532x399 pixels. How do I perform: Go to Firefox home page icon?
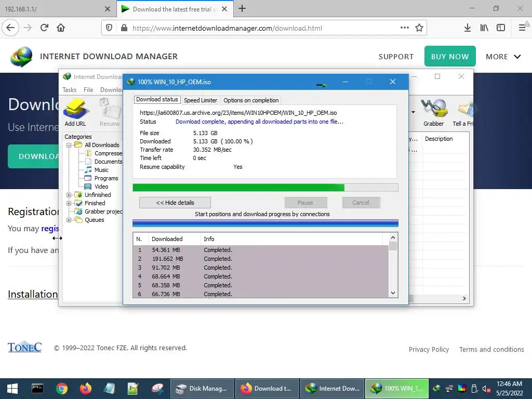[x=61, y=28]
